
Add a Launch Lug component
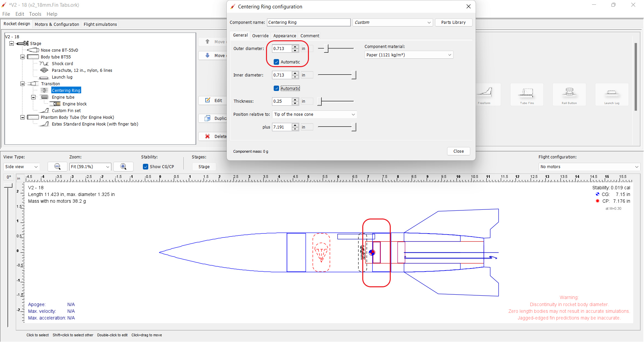[x=612, y=94]
